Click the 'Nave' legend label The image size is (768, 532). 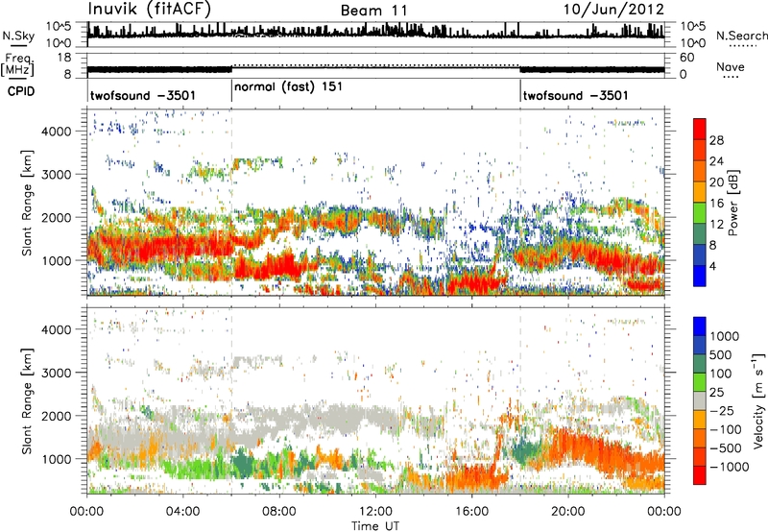pos(731,67)
